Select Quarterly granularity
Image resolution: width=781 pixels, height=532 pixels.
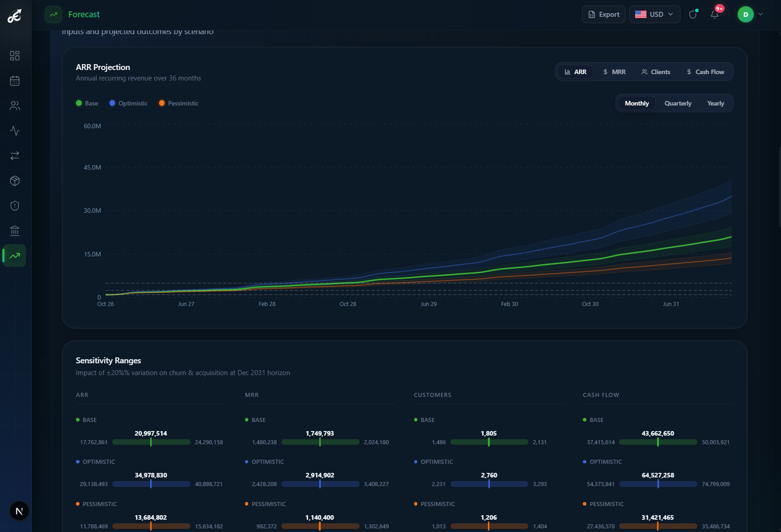[678, 103]
